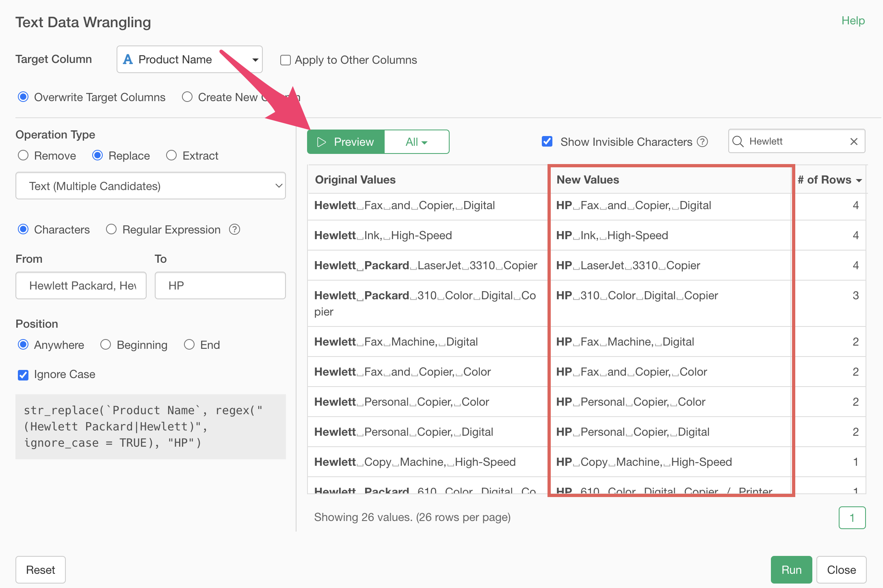The width and height of the screenshot is (883, 588).
Task: Click the magnifier search icon
Action: tap(738, 141)
